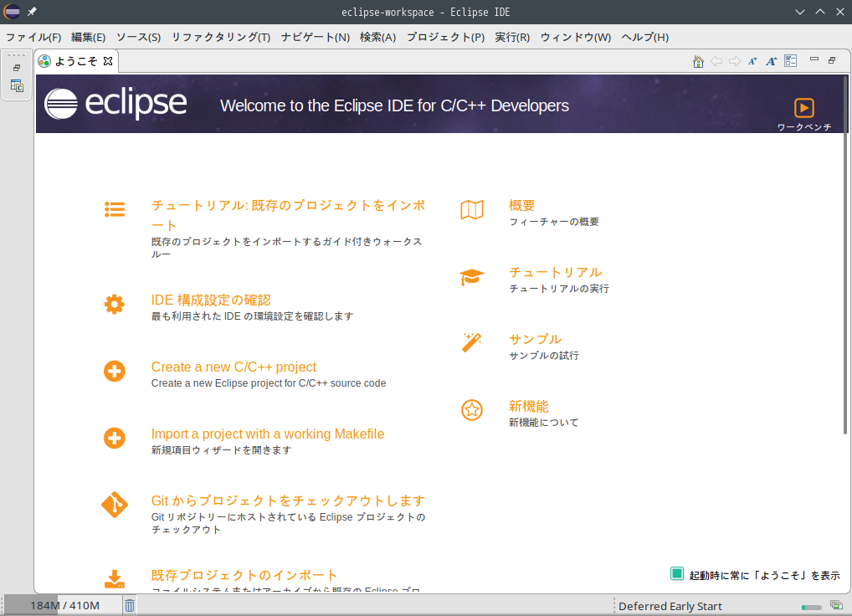Click the Deferred Early Start progress bar
This screenshot has height=616, width=852.
(811, 607)
